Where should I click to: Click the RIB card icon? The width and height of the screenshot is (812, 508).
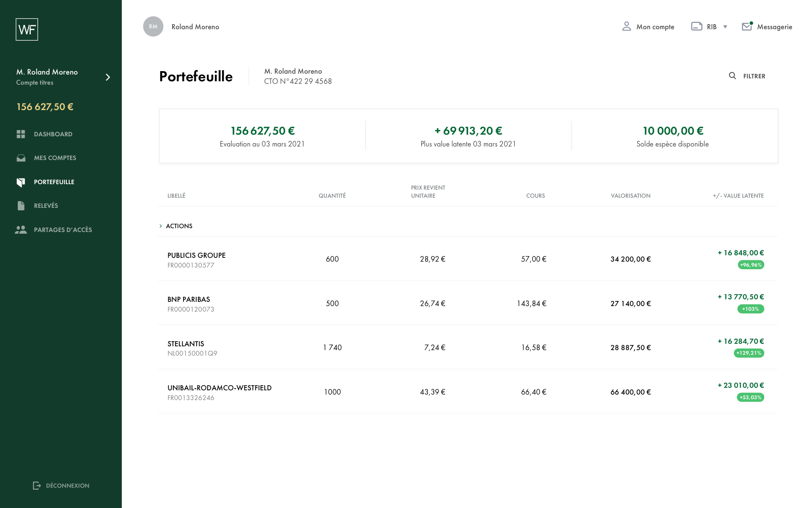coord(697,26)
